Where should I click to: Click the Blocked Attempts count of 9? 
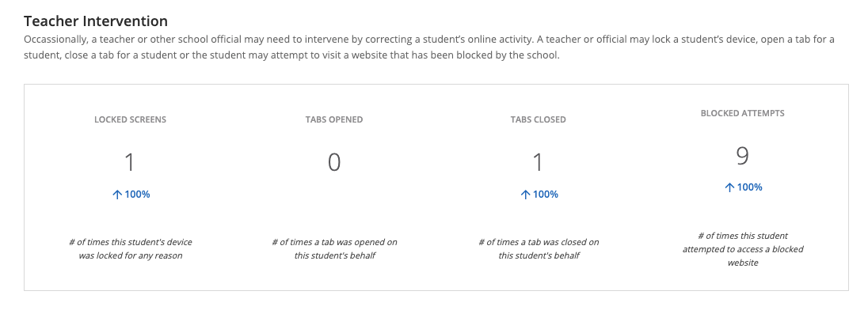point(742,156)
